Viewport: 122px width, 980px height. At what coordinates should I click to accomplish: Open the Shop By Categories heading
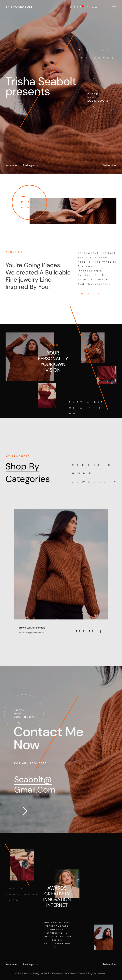(x=28, y=473)
